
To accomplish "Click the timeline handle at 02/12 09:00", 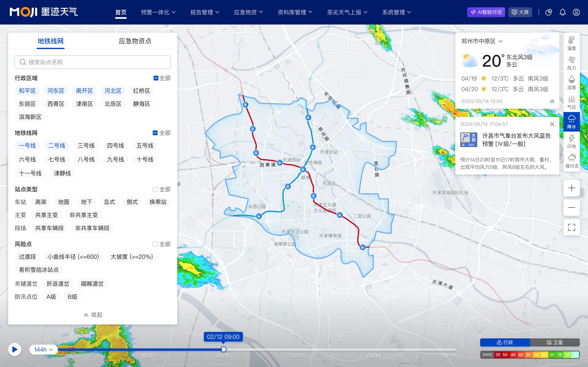I will pos(223,349).
